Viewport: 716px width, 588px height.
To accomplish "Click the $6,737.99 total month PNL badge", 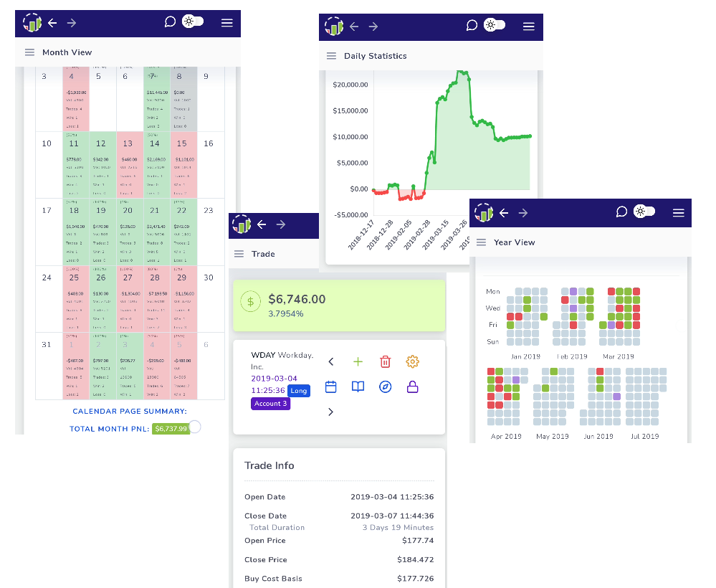I will (x=171, y=429).
